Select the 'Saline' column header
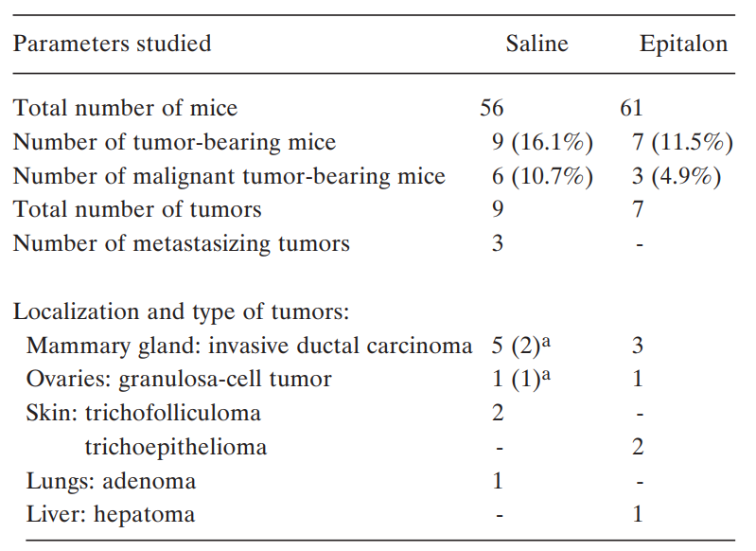The image size is (756, 551). (536, 44)
